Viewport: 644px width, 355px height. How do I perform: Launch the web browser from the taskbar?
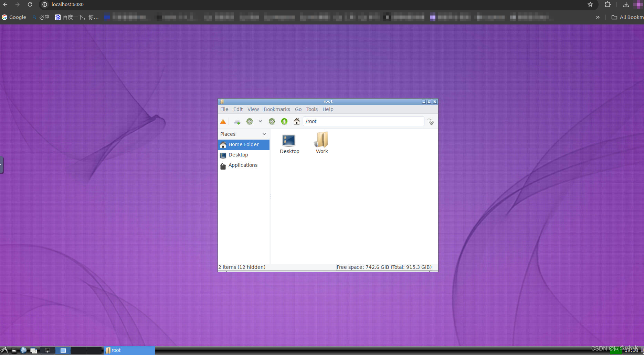tap(23, 350)
